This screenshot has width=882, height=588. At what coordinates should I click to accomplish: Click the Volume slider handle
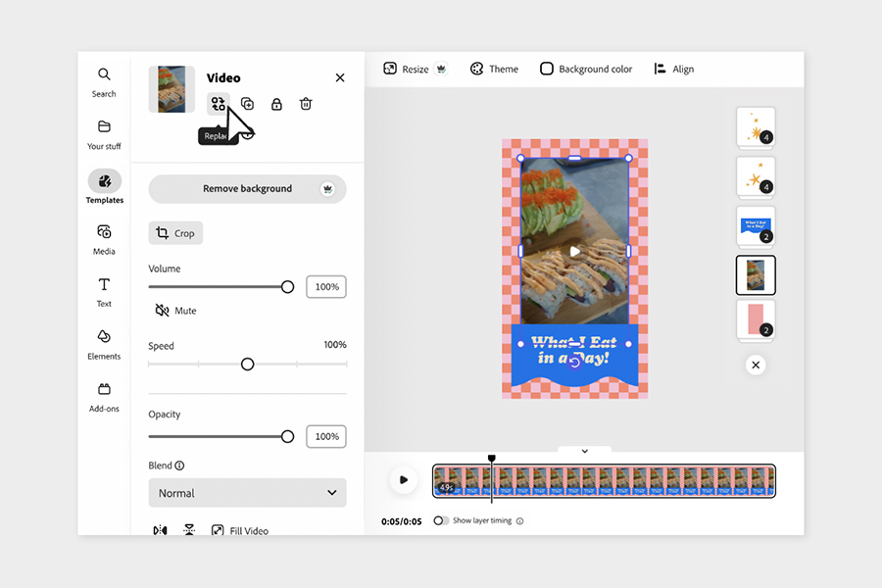coord(287,287)
